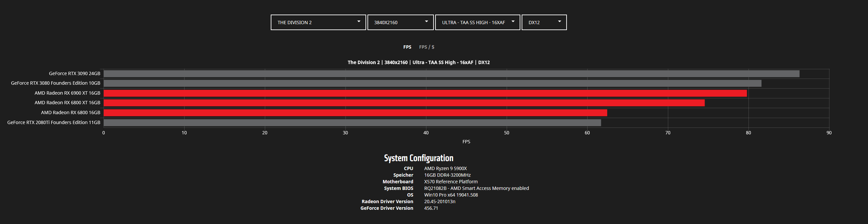Click the System Configuration heading
The image size is (868, 224).
(419, 158)
